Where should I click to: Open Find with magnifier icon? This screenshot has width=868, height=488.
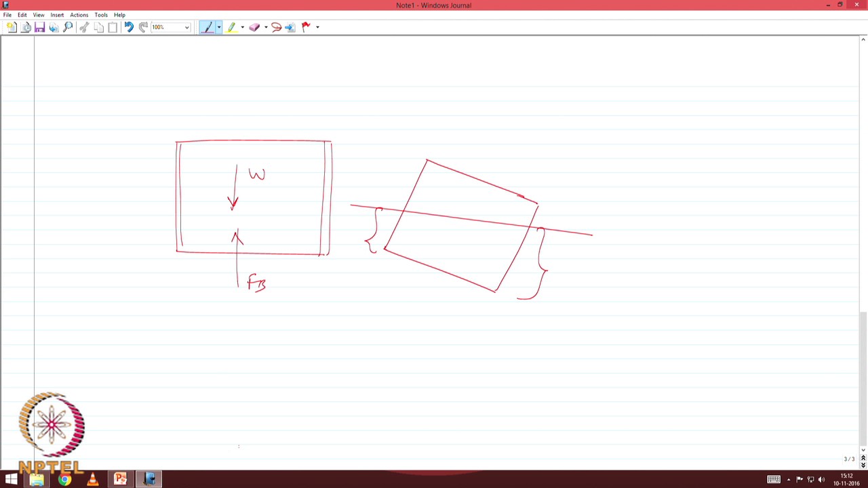click(68, 27)
